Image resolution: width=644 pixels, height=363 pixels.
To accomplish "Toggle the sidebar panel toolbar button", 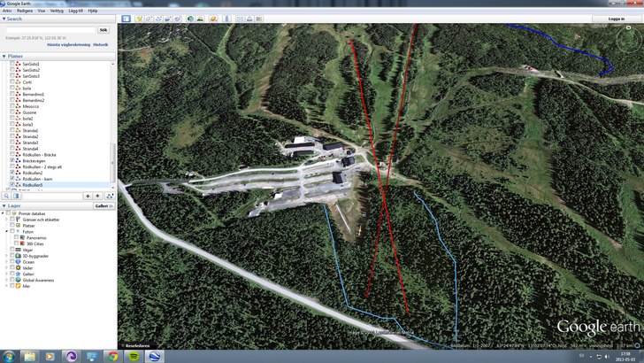I will [125, 18].
